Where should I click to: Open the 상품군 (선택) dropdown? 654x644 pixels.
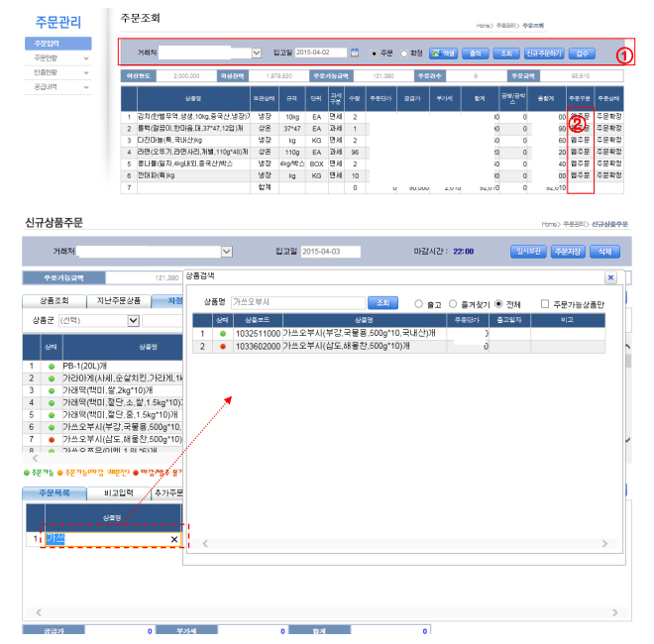[133, 320]
